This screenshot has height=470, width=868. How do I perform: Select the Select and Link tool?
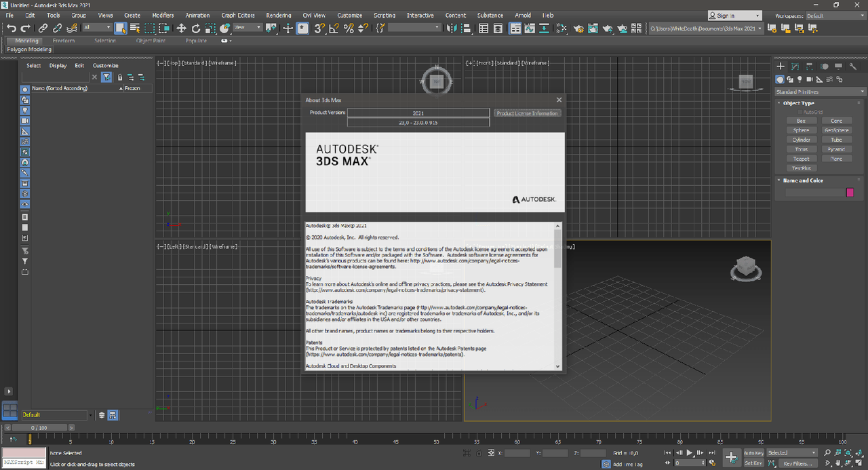coord(43,28)
